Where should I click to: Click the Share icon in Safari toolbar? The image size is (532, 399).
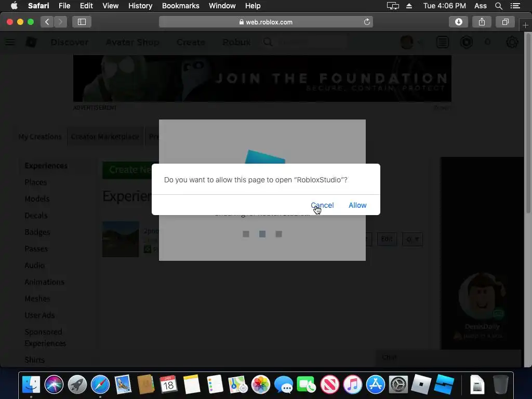tap(482, 22)
